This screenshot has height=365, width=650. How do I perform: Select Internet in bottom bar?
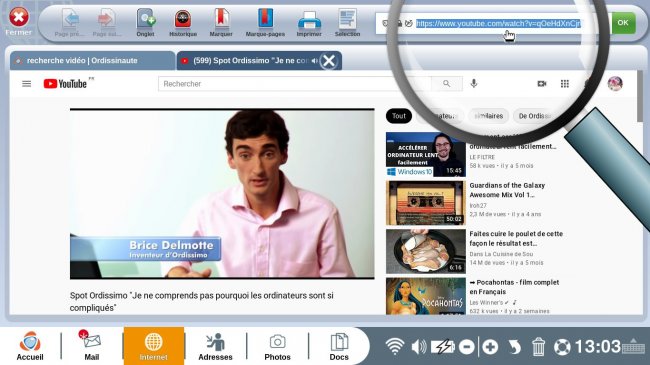[153, 346]
